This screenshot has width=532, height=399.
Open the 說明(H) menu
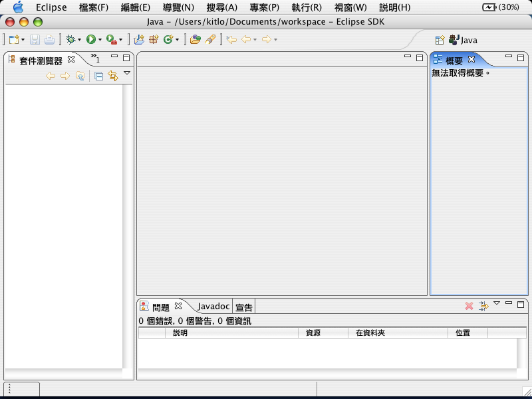click(x=394, y=7)
